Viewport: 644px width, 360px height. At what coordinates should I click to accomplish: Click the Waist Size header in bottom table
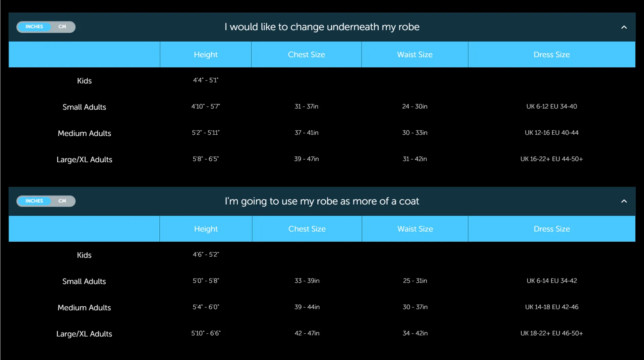[415, 229]
